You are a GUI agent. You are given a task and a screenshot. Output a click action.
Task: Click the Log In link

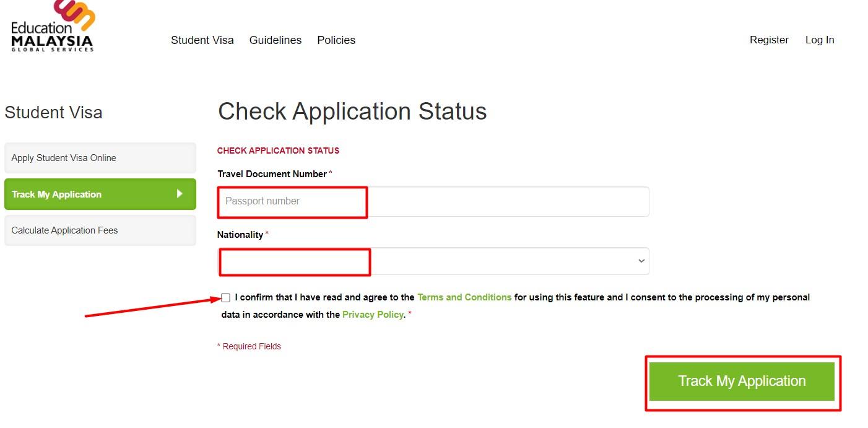pyautogui.click(x=820, y=40)
